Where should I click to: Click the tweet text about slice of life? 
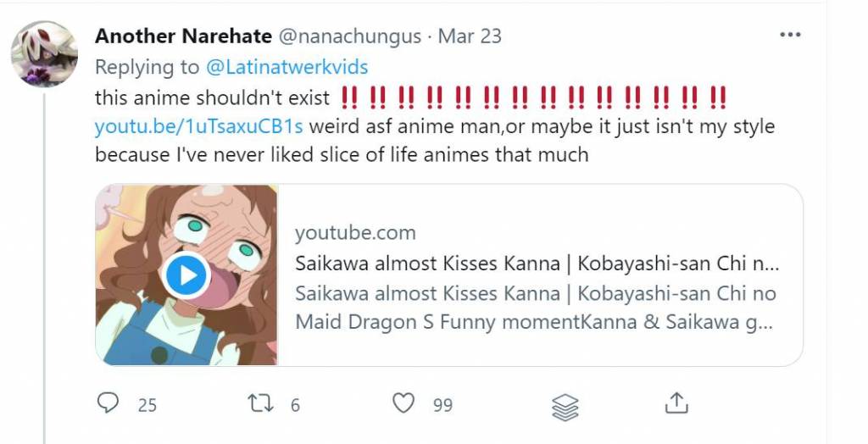(342, 155)
